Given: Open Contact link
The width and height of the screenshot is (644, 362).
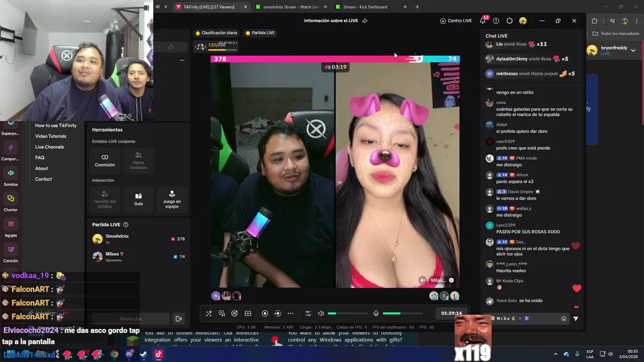Looking at the screenshot, I should click(x=43, y=179).
